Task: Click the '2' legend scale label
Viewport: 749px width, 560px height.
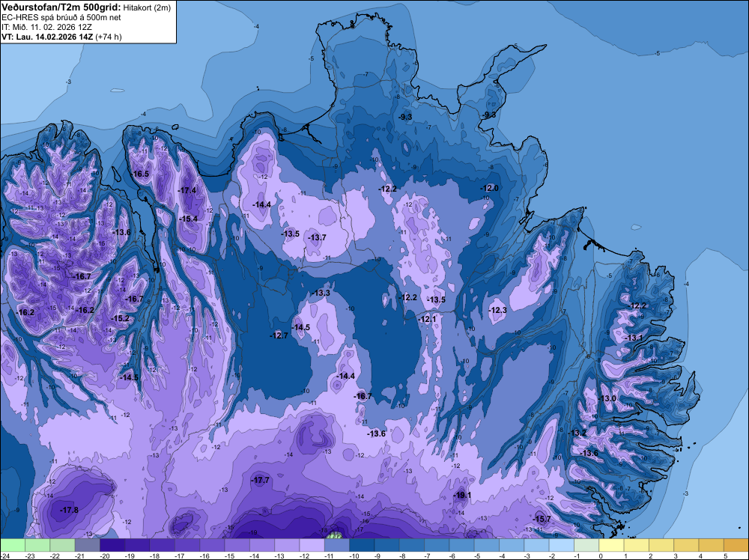Action: pos(651,556)
